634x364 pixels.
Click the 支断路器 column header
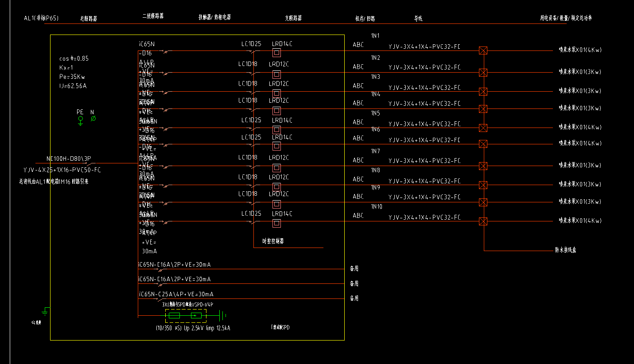tap(293, 18)
